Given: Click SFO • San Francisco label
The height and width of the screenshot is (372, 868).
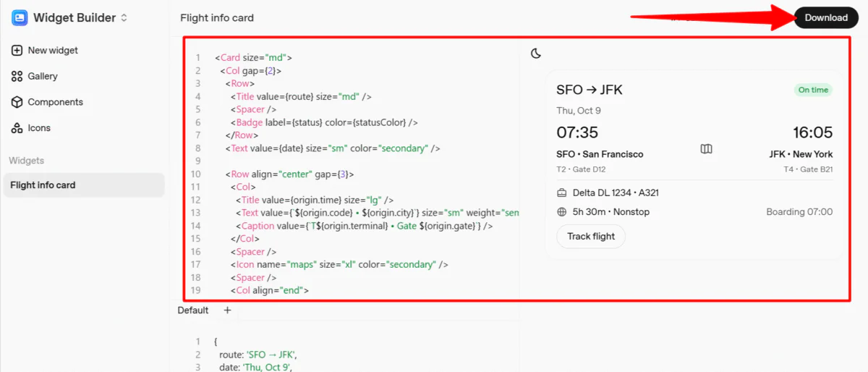Looking at the screenshot, I should 600,154.
